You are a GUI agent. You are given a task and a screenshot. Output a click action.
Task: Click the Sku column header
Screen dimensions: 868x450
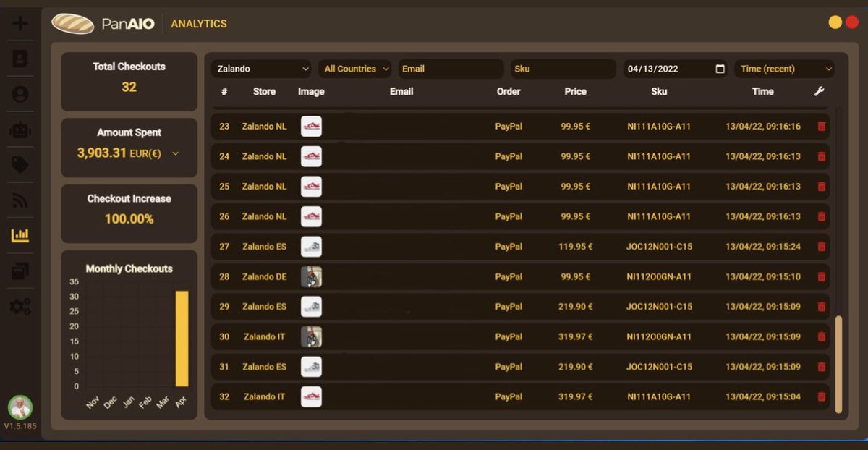[659, 91]
